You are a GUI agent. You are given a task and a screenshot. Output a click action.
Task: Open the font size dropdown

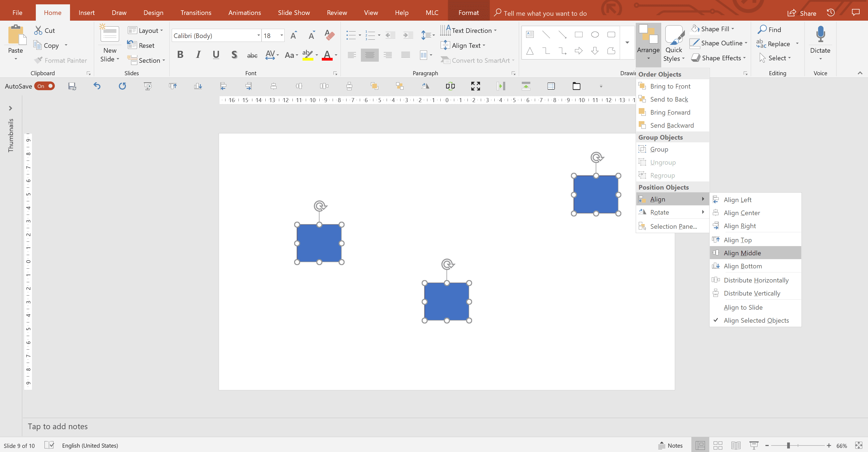point(281,35)
